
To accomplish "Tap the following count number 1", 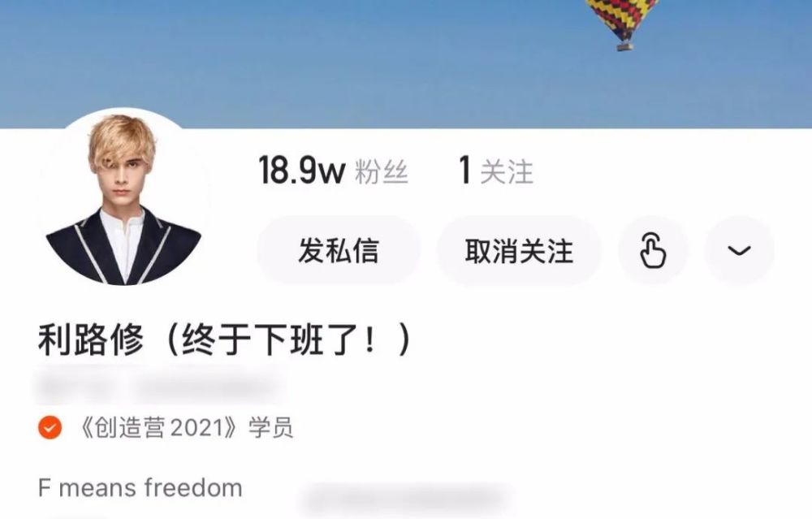I will click(465, 171).
